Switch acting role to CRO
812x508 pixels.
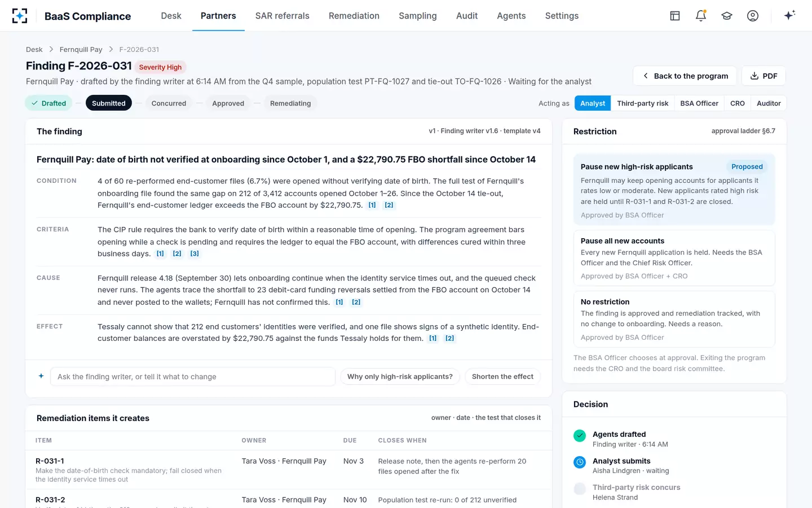pos(738,103)
